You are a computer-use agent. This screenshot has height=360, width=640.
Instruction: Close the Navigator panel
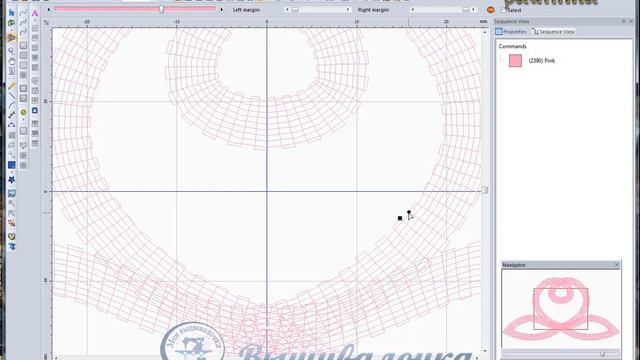(x=617, y=265)
